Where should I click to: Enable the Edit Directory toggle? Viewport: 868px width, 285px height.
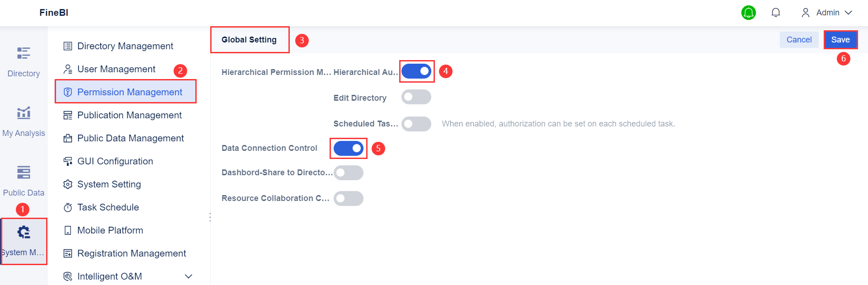[x=416, y=97]
